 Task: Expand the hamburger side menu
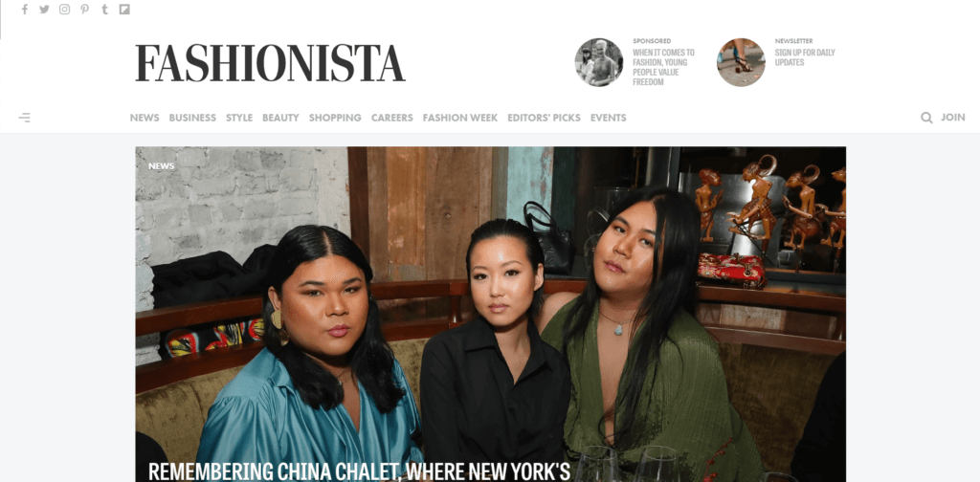click(24, 118)
